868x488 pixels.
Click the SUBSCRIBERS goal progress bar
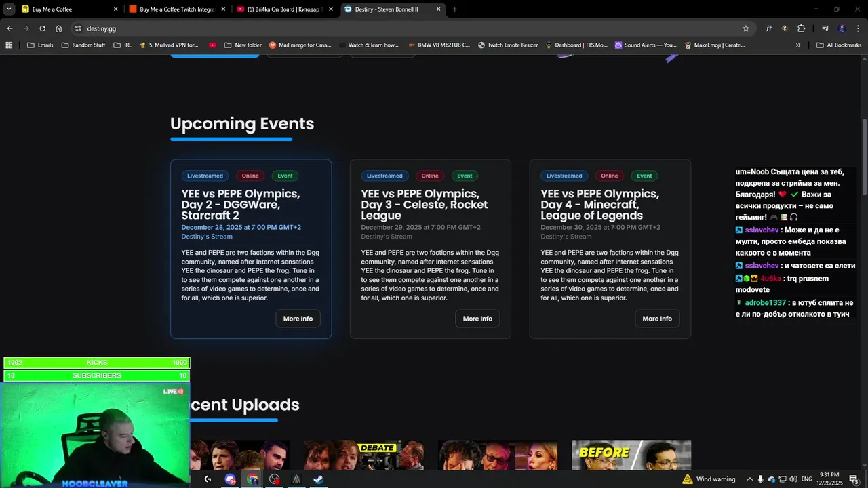pos(97,375)
